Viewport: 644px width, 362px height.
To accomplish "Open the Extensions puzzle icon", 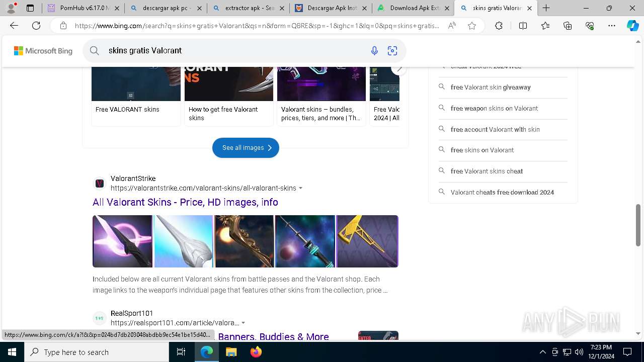I will tap(499, 26).
